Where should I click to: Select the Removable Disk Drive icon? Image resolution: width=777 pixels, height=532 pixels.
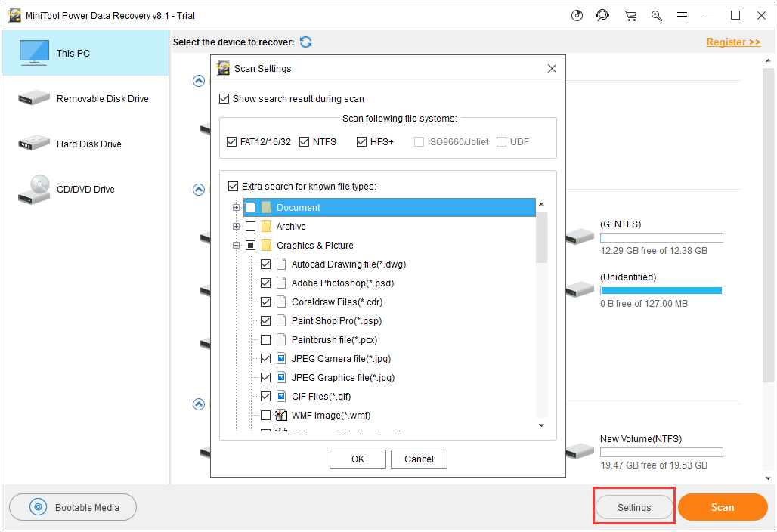pos(34,98)
